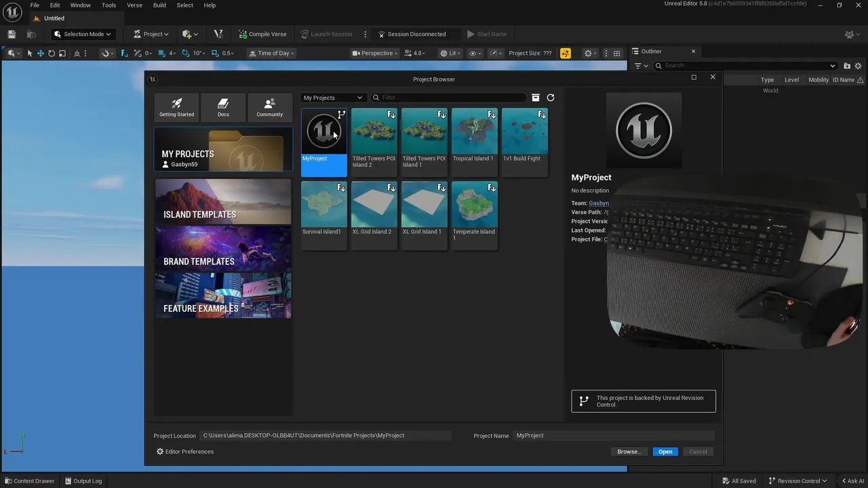Open the Window menu
The width and height of the screenshot is (868, 488).
click(x=81, y=5)
